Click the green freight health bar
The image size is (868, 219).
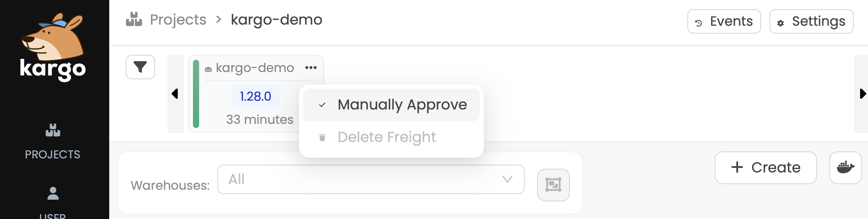click(x=197, y=93)
